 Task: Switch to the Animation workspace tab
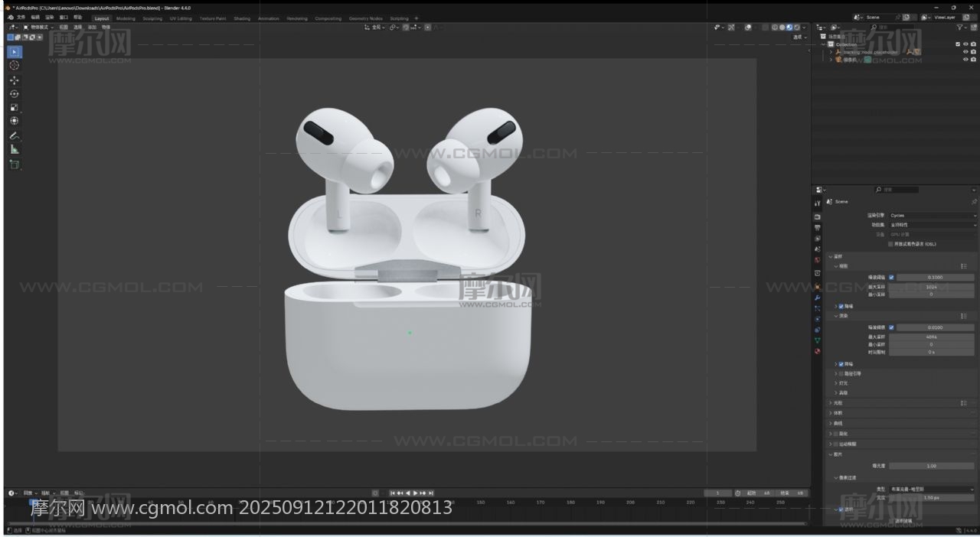coord(269,18)
